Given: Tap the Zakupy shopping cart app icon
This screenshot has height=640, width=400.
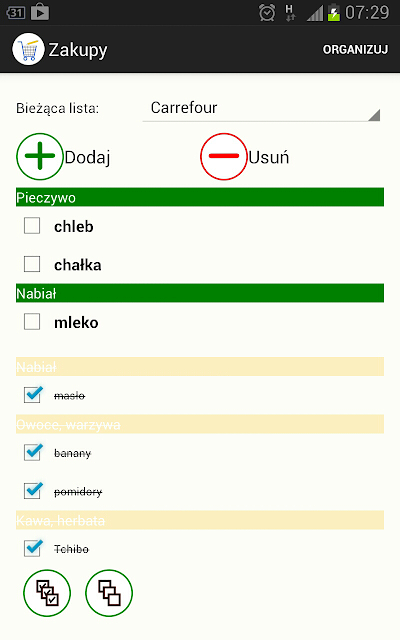Looking at the screenshot, I should click(x=28, y=49).
